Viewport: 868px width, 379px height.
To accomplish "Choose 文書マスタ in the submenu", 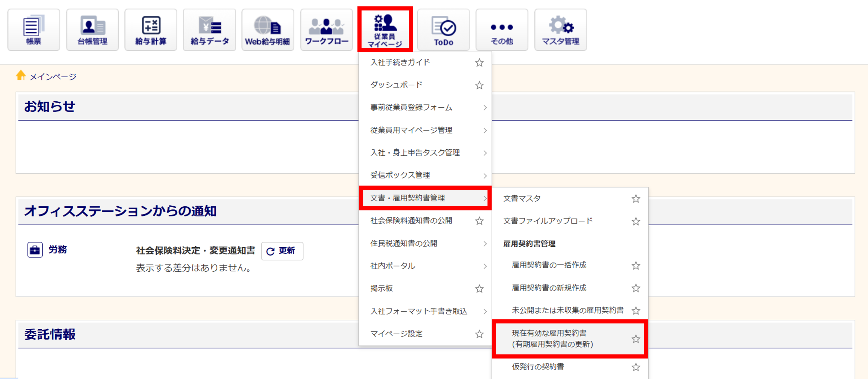I will (x=522, y=198).
